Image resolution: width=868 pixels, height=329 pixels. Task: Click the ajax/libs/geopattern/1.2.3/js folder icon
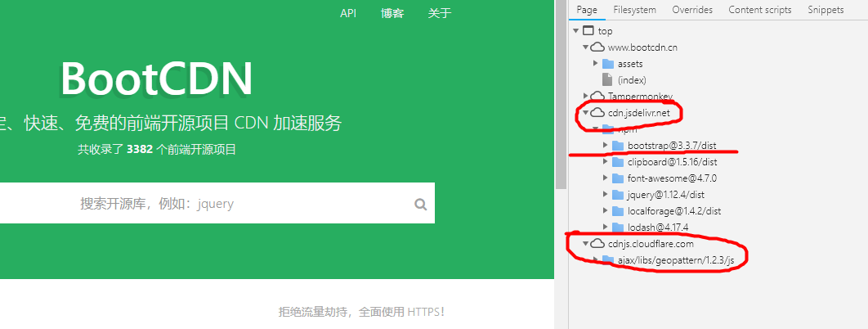pos(608,259)
